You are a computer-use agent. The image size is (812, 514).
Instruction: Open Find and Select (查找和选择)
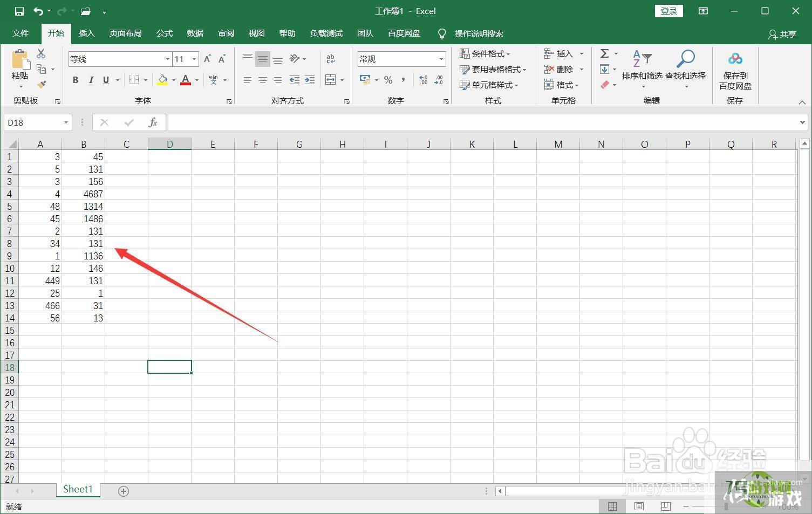pos(685,69)
